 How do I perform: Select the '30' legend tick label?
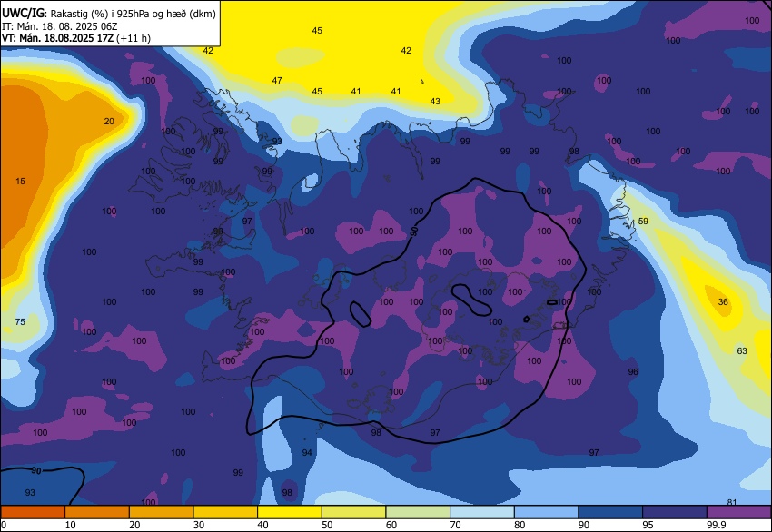(x=199, y=525)
